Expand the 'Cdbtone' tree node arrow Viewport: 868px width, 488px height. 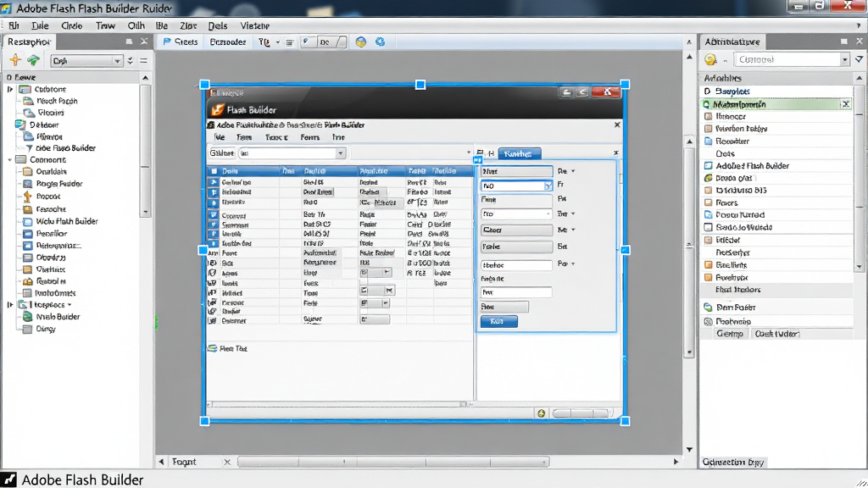click(x=10, y=89)
